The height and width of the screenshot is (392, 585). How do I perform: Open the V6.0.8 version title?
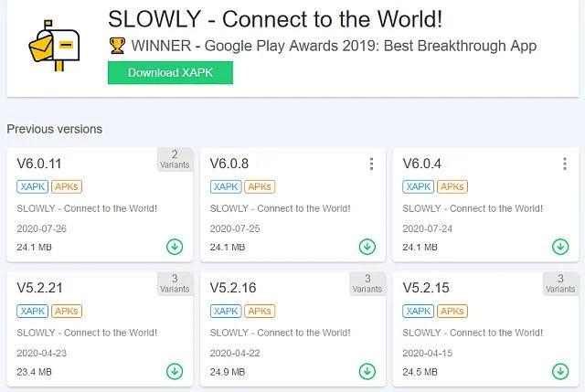(229, 164)
